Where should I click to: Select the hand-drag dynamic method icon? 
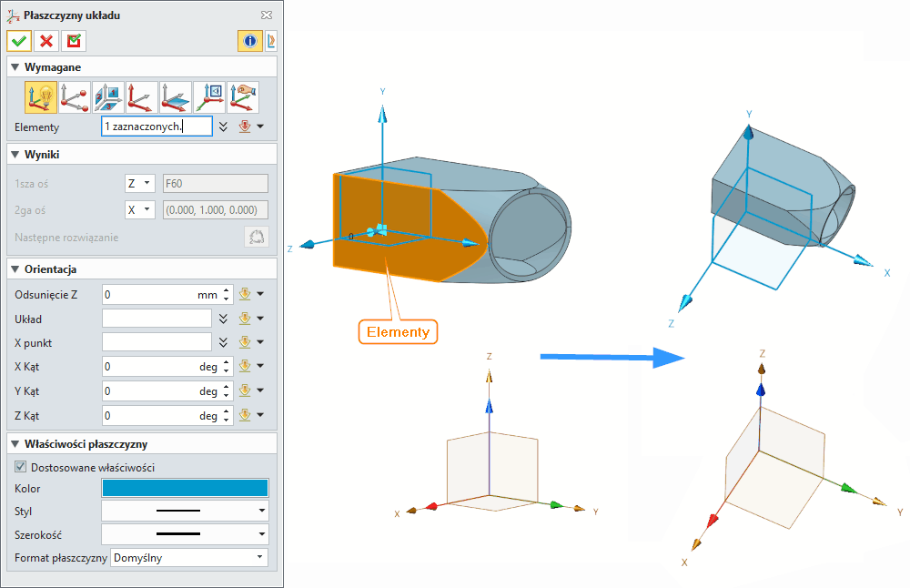click(x=243, y=97)
